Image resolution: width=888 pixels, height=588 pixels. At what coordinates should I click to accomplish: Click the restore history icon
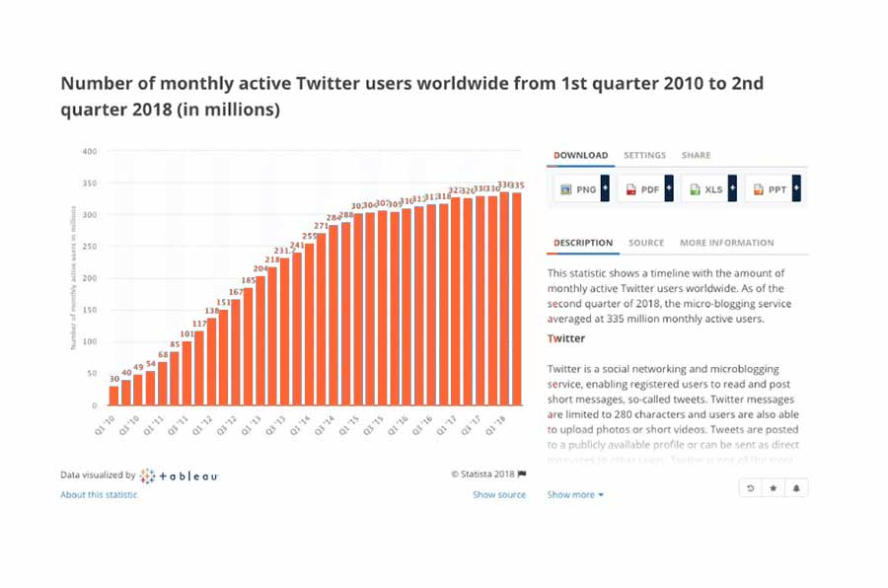750,487
